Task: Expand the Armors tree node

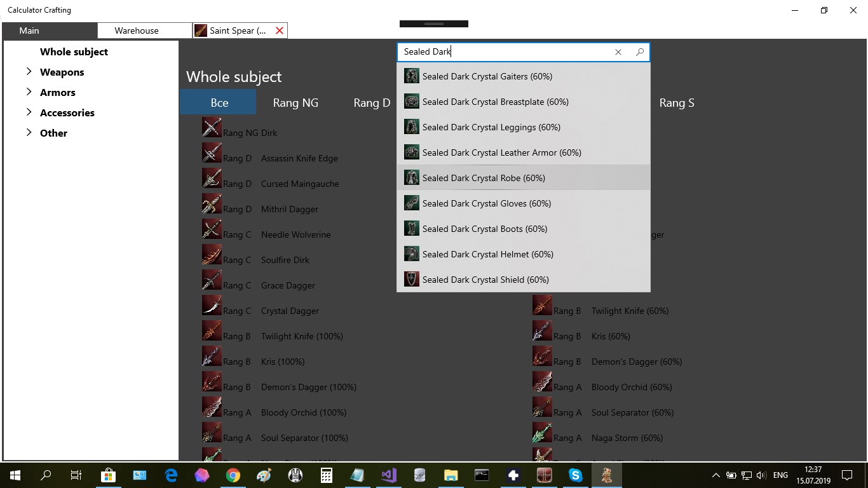Action: (29, 92)
